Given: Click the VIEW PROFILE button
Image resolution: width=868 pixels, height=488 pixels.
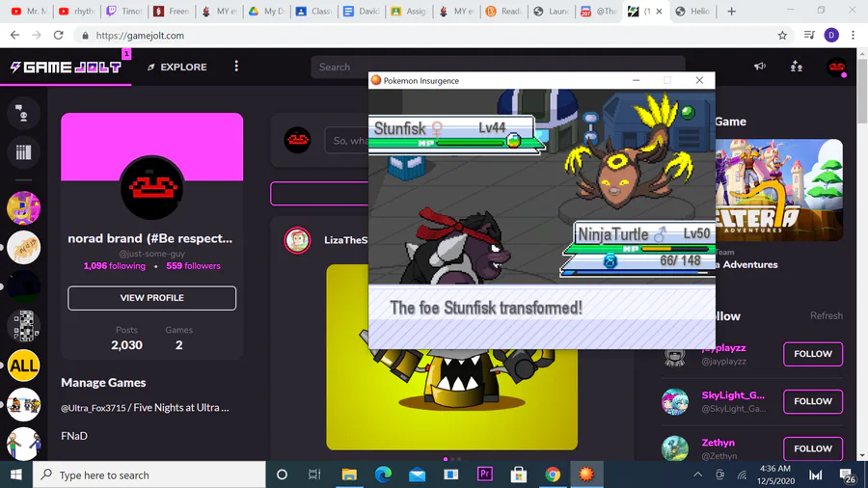Looking at the screenshot, I should [151, 298].
